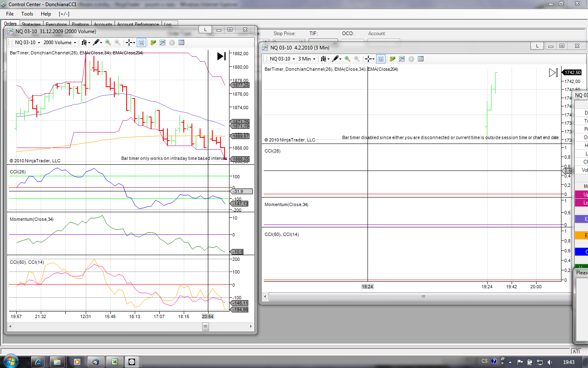Expand the 2000 Volume interval dropdown
Viewport: 588px width, 368px height.
click(60, 43)
